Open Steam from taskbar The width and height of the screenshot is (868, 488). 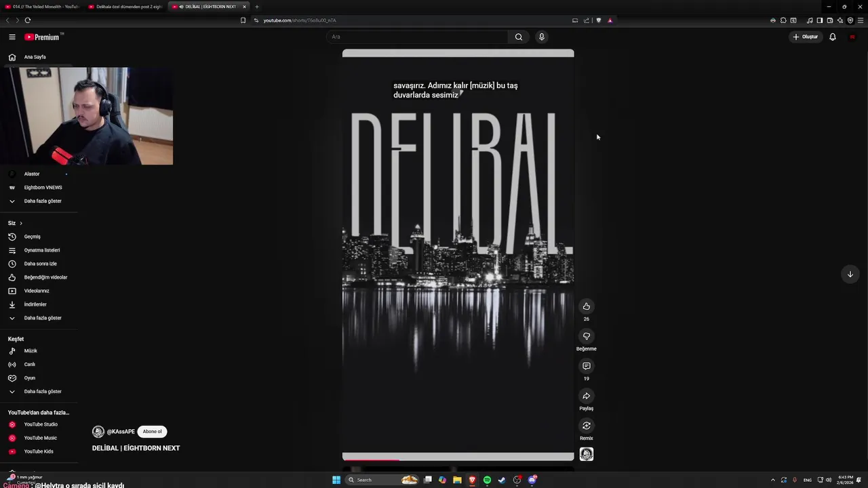coord(502,480)
